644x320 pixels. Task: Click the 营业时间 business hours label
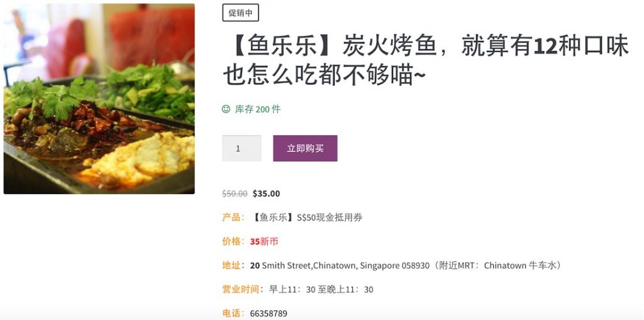(x=241, y=289)
